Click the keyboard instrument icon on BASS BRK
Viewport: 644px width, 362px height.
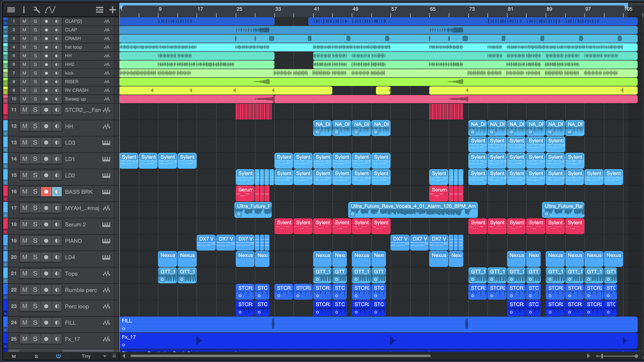[x=106, y=192]
